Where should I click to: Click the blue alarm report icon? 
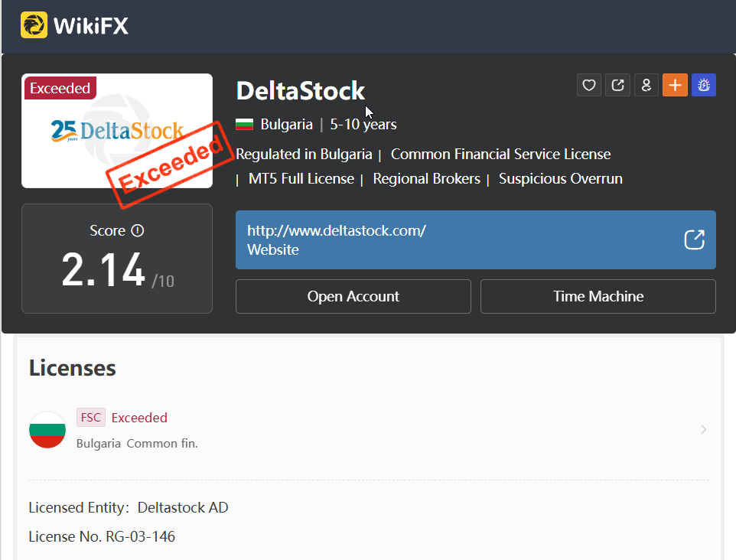(x=704, y=85)
